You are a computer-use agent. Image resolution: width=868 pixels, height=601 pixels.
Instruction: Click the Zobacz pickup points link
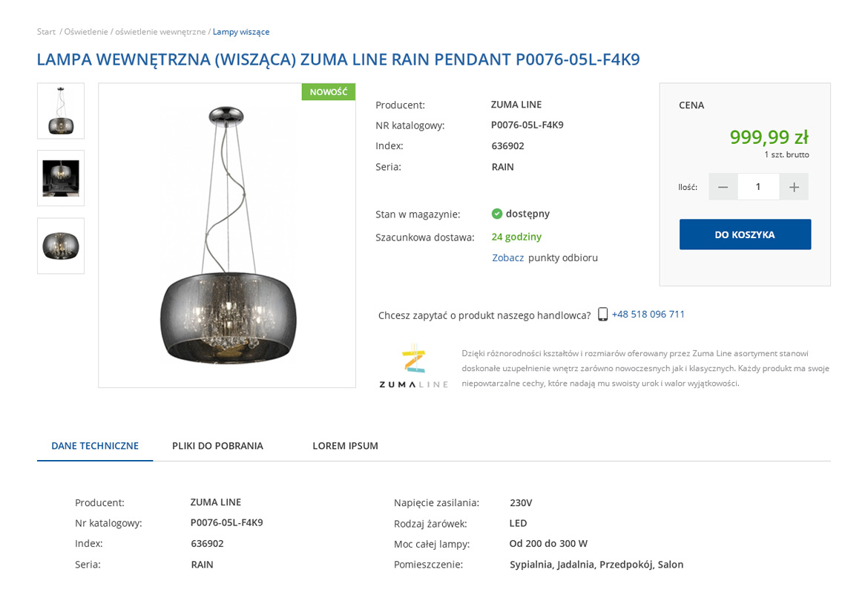coord(507,258)
